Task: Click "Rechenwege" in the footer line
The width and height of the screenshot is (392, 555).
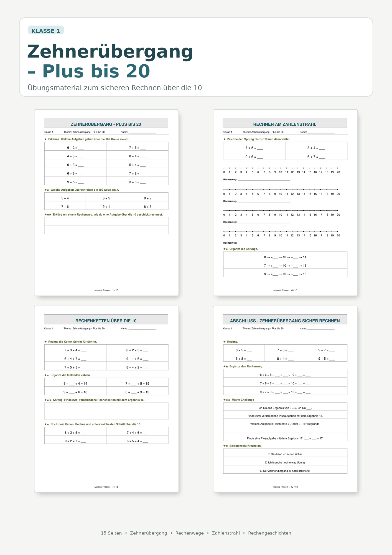Action: tap(190, 533)
